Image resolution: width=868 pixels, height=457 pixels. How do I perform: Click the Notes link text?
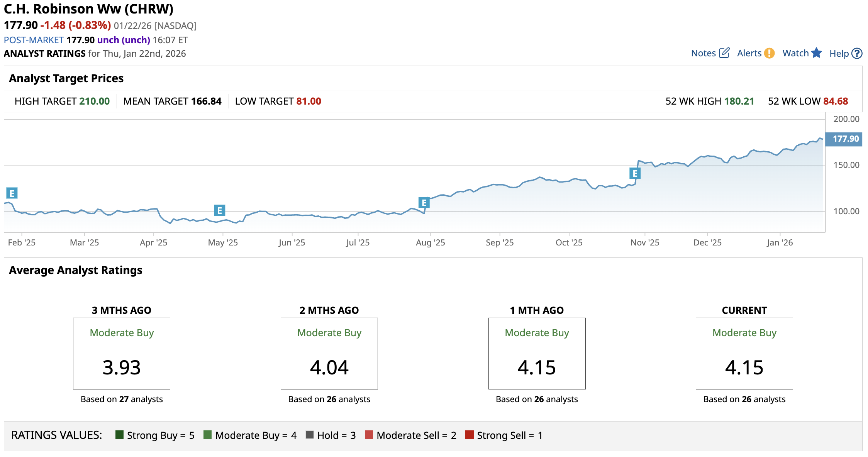[703, 53]
